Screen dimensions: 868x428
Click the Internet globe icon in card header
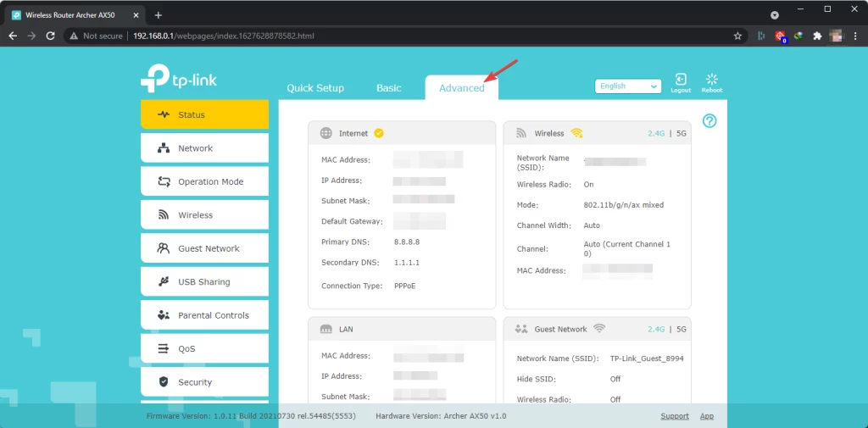click(326, 133)
